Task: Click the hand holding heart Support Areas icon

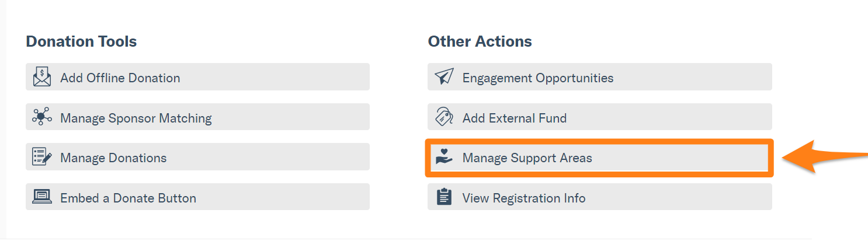Action: coord(445,157)
